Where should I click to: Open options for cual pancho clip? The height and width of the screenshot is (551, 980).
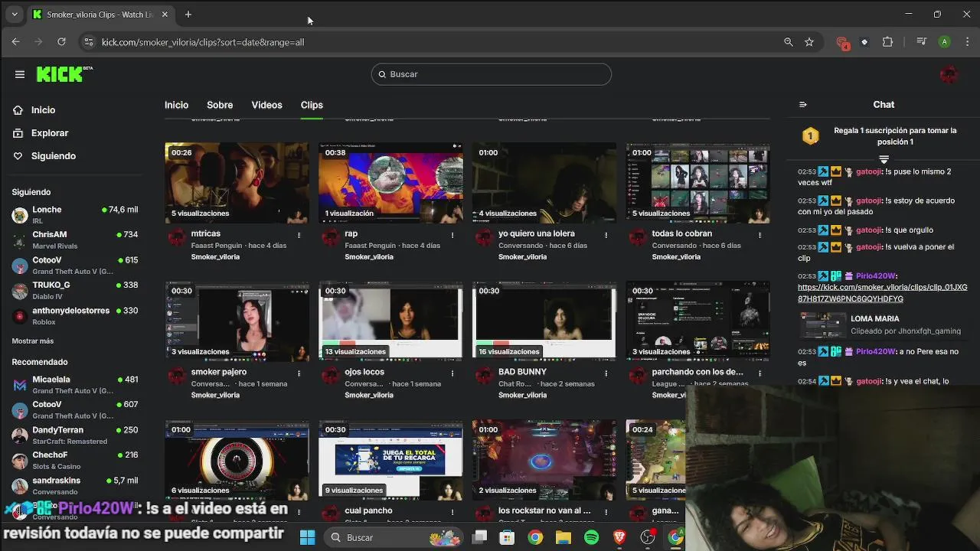(x=452, y=511)
